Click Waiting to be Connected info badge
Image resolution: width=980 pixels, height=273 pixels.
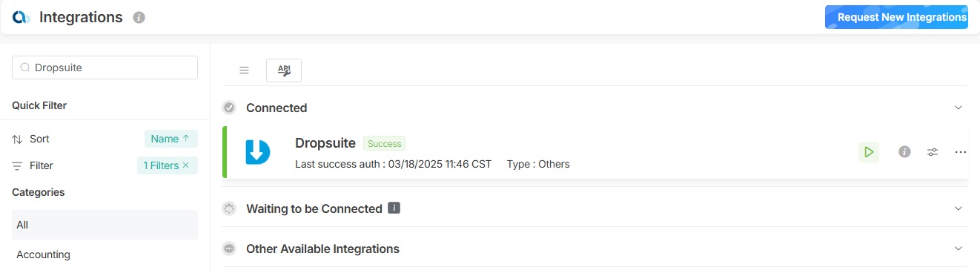(x=394, y=208)
